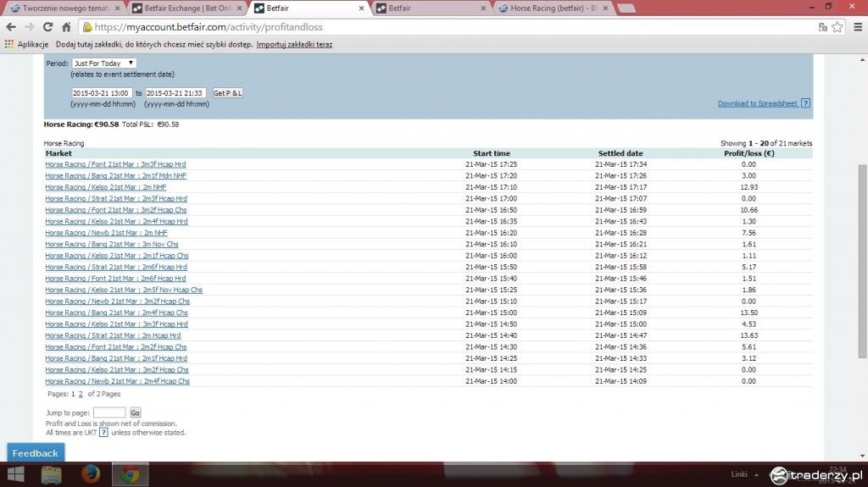The width and height of the screenshot is (868, 487).
Task: Open Font 21st Mar 3m3f Hcap Hrd market
Action: [x=115, y=164]
